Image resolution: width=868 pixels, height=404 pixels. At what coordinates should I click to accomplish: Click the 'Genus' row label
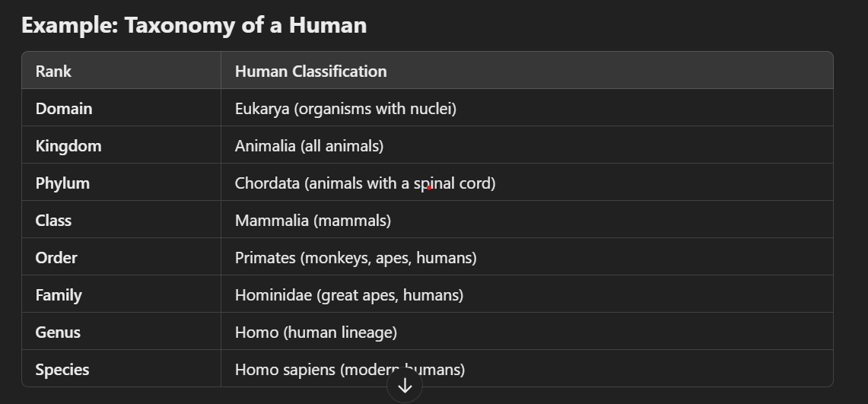pyautogui.click(x=58, y=332)
